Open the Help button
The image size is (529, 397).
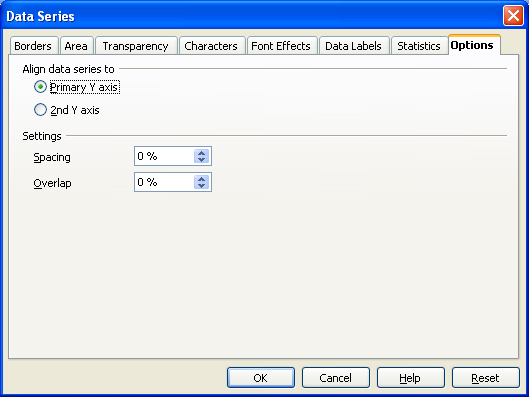(411, 378)
